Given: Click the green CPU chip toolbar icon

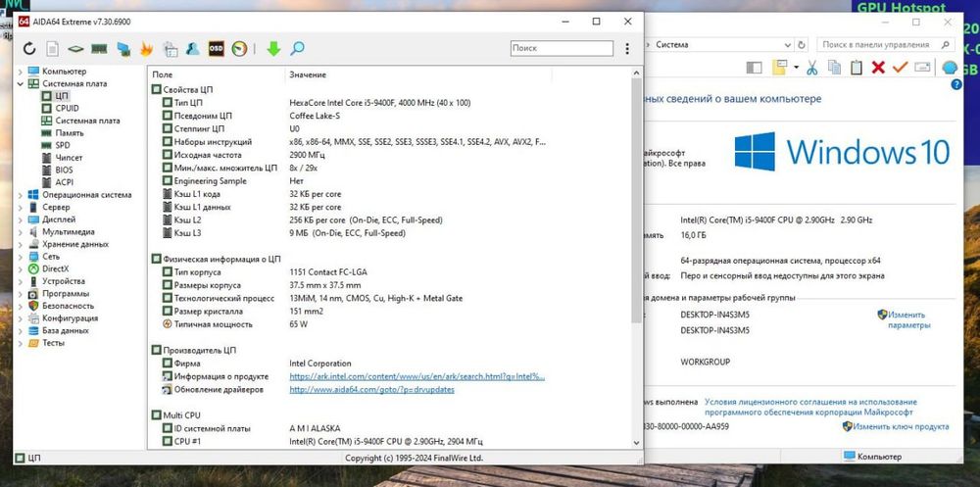Looking at the screenshot, I should 75,49.
